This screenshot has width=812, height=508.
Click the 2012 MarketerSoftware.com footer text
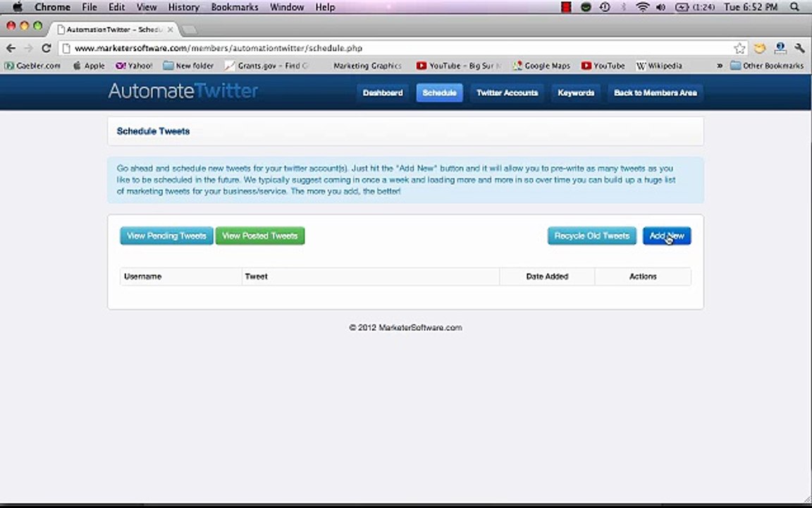click(x=405, y=327)
